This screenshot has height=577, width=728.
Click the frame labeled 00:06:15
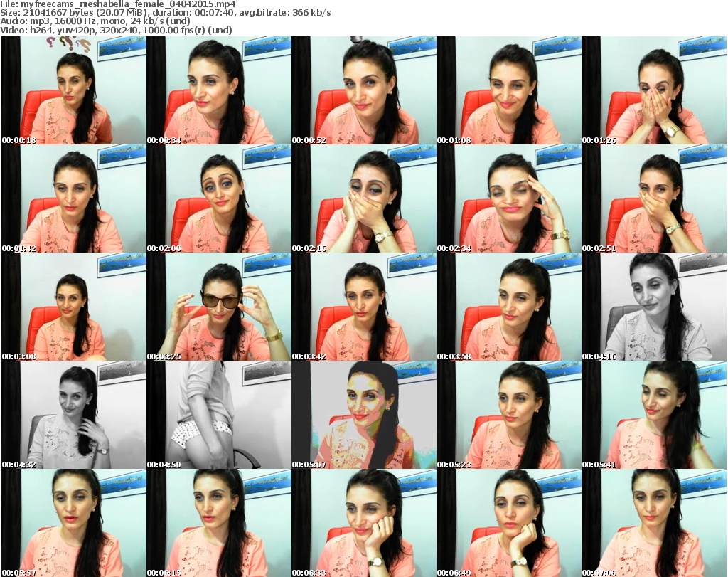click(219, 523)
